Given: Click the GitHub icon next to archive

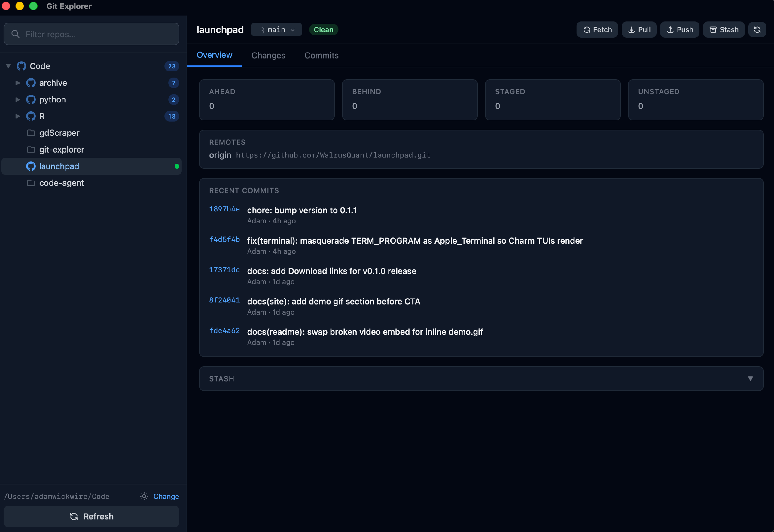Looking at the screenshot, I should pyautogui.click(x=31, y=83).
